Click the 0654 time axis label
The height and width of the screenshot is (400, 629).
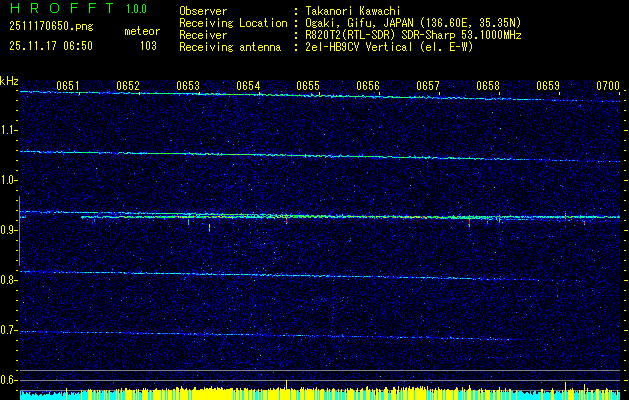tap(248, 86)
